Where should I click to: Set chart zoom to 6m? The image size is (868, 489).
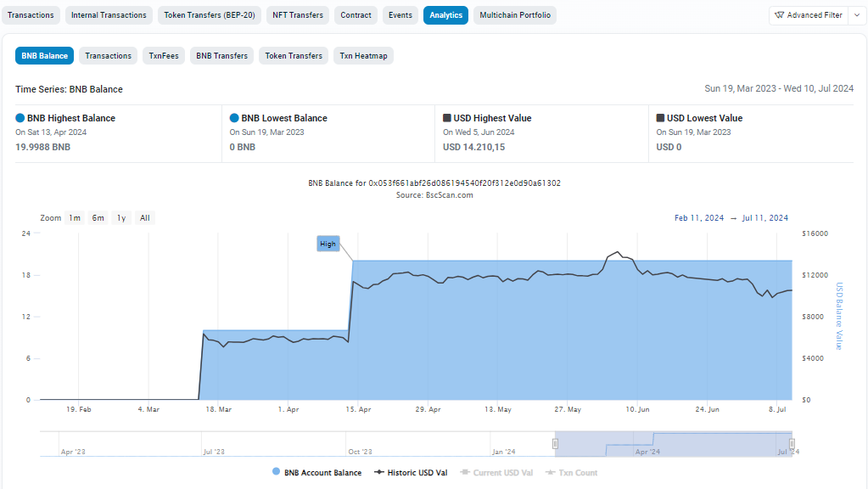click(98, 218)
